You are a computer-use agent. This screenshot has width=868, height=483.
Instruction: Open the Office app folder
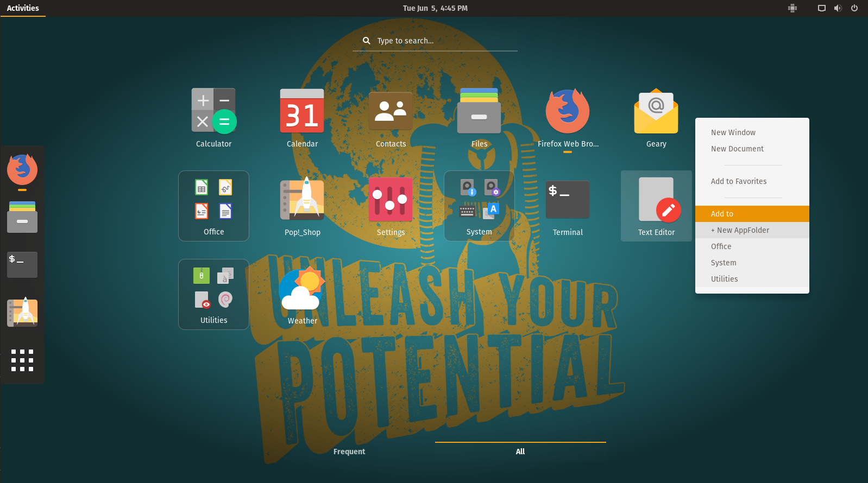(x=213, y=206)
